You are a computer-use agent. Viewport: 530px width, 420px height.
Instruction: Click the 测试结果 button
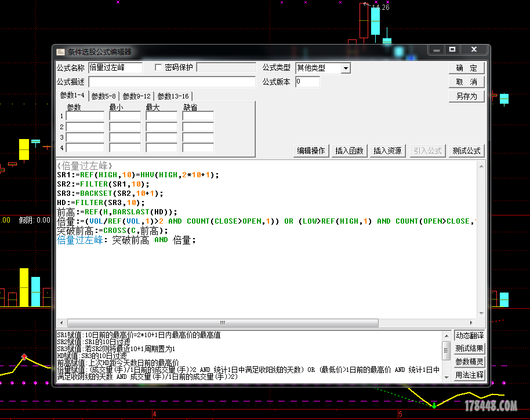click(x=470, y=348)
